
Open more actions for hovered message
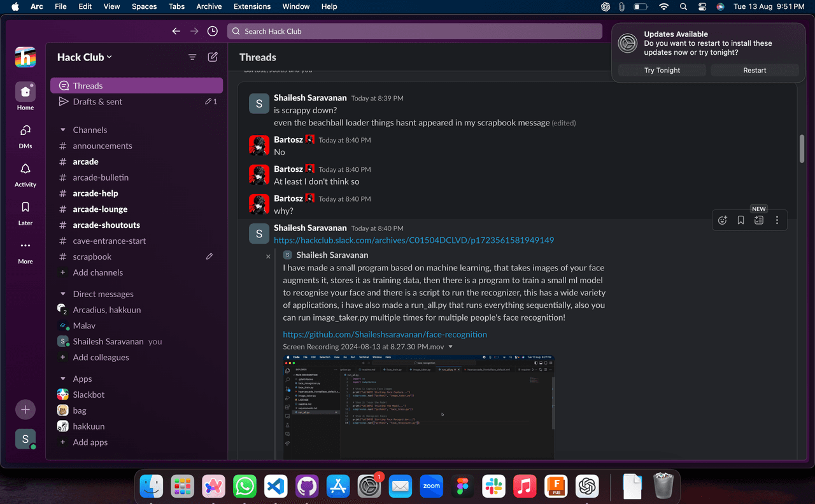click(x=777, y=220)
